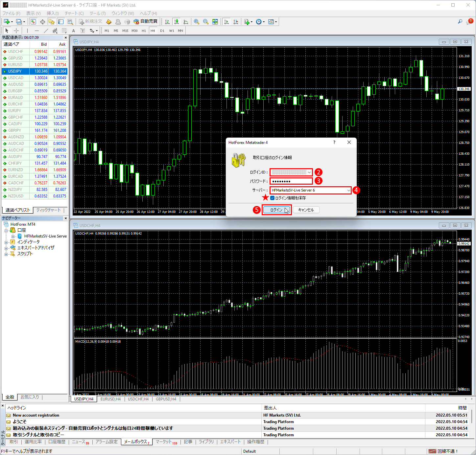Open search via the magnifier at top right
Viewport: 476px width, 455px height.
click(460, 22)
